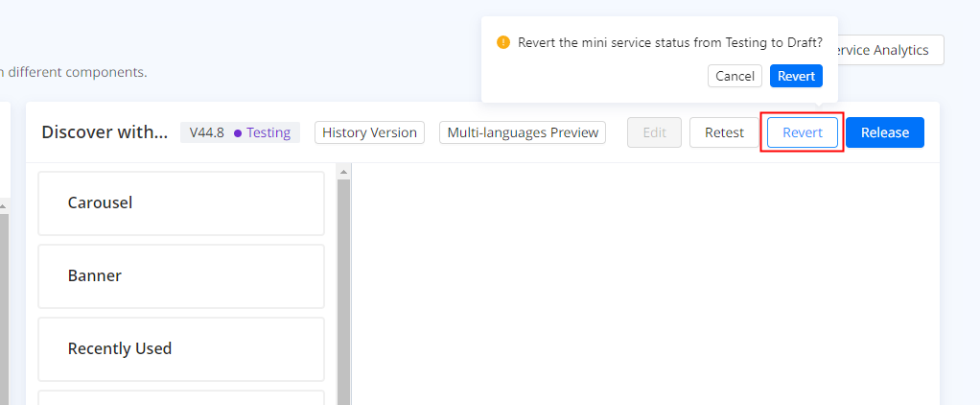Click the V44.8 version label
The image size is (980, 405).
pyautogui.click(x=207, y=132)
